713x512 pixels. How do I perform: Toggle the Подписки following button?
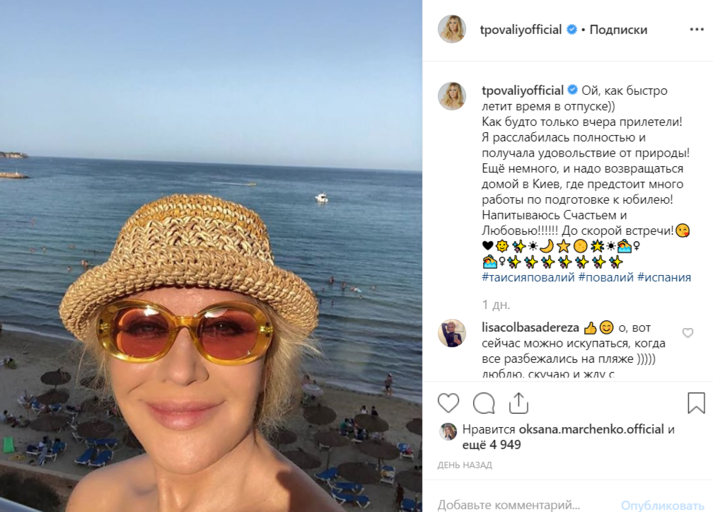click(619, 30)
